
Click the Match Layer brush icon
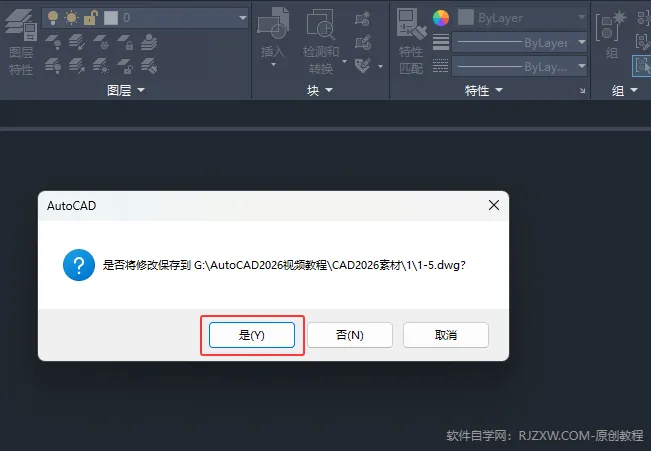[x=149, y=66]
